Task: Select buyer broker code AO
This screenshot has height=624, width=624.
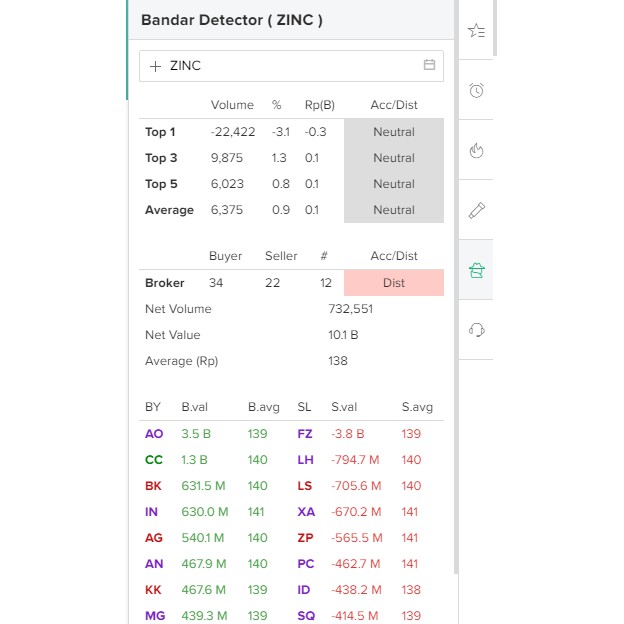Action: pos(154,433)
